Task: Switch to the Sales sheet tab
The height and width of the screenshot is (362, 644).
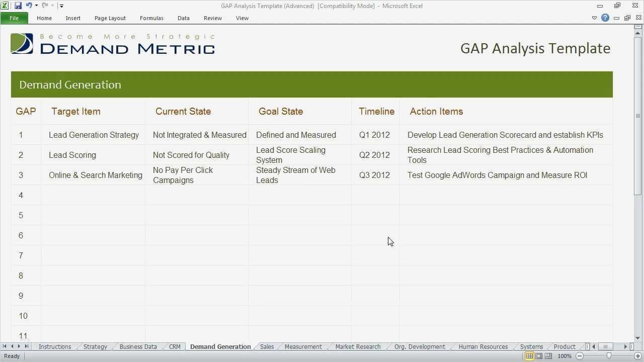Action: point(267,346)
